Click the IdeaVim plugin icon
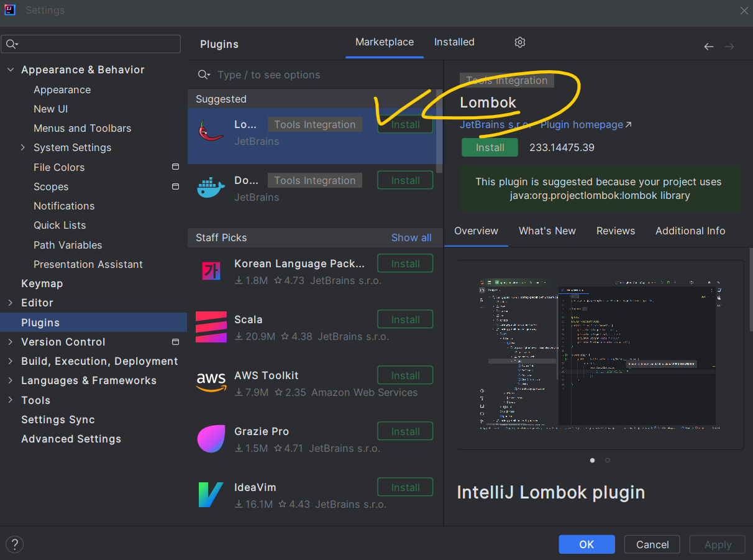The width and height of the screenshot is (753, 560). coord(211,495)
